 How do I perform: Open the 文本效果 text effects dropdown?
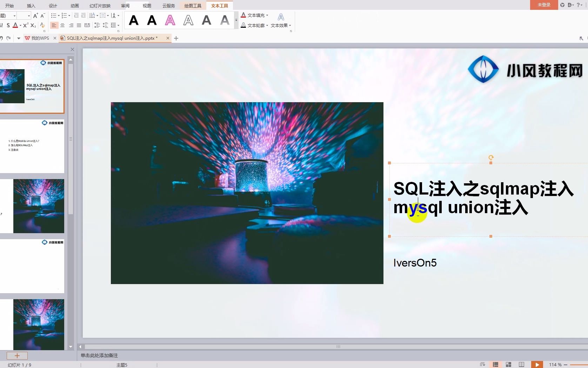click(281, 25)
